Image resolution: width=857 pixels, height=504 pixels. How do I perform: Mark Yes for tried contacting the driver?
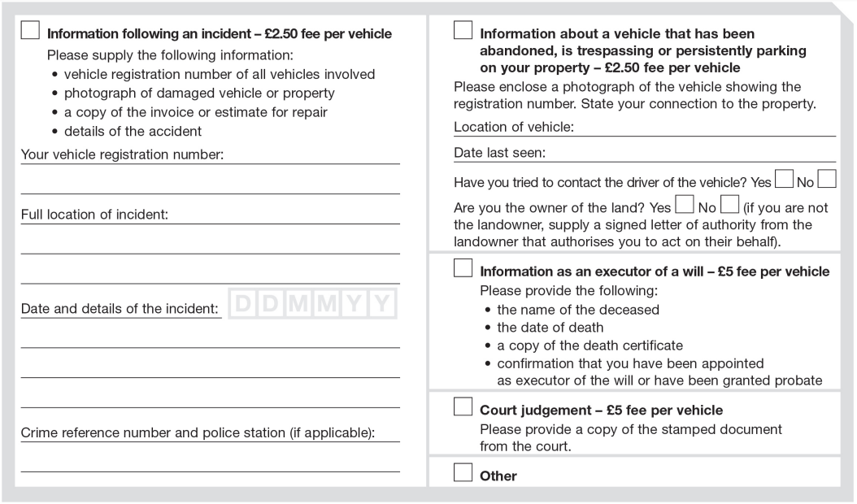[784, 179]
